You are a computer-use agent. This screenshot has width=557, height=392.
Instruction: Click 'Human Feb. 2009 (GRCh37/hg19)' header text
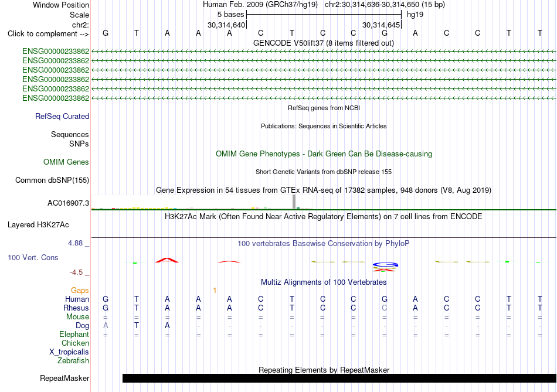pyautogui.click(x=261, y=5)
